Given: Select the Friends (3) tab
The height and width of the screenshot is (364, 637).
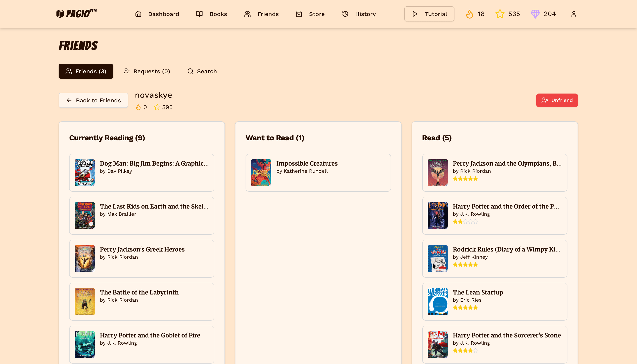Looking at the screenshot, I should click(86, 71).
